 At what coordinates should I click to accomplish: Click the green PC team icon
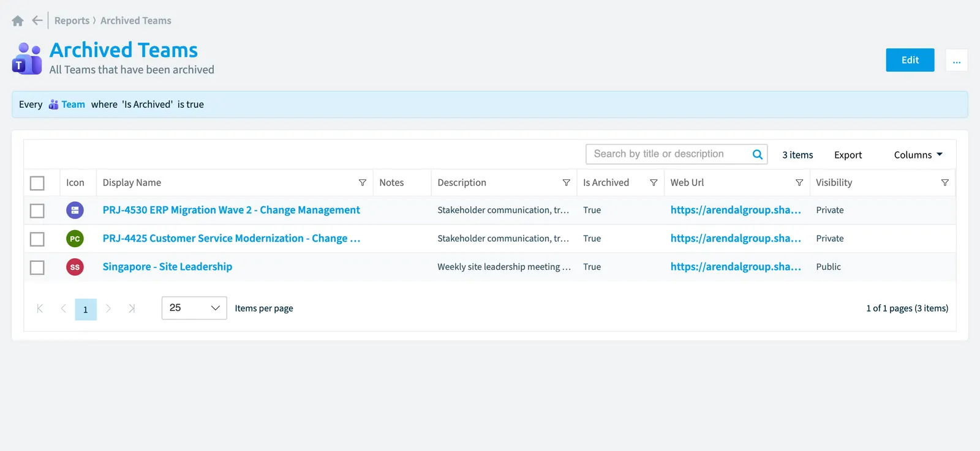[x=75, y=239]
